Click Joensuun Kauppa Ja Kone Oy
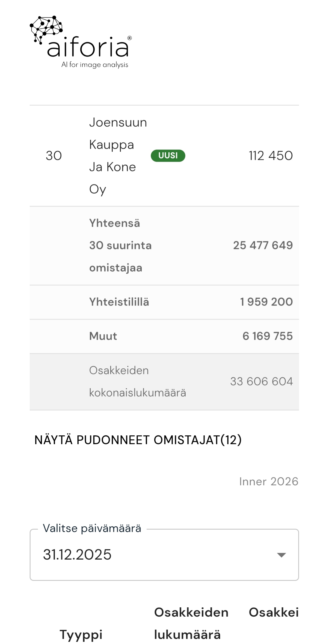This screenshot has width=323, height=644. point(118,156)
